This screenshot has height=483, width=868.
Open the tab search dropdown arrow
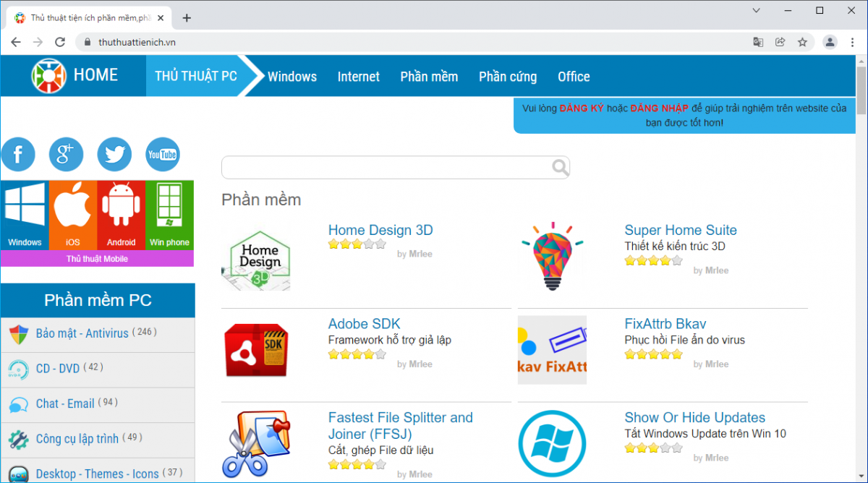756,11
